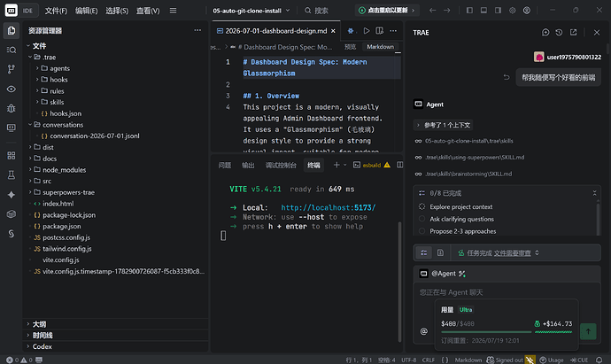The width and height of the screenshot is (611, 364).
Task: Open settings gear in title bar
Action: 513,11
